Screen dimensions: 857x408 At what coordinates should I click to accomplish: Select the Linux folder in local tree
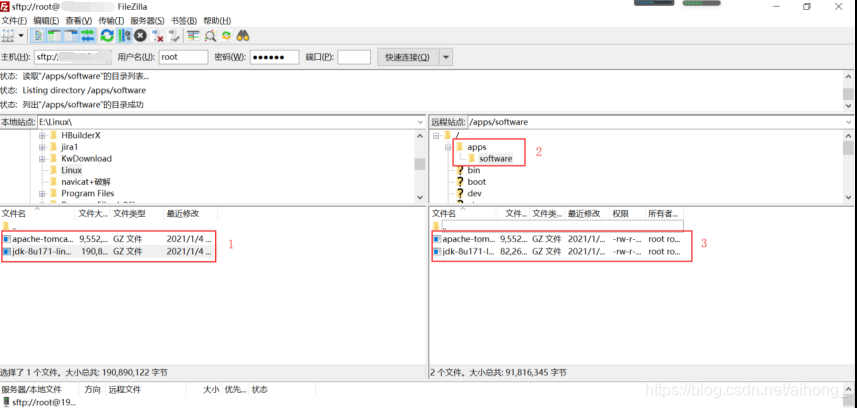pos(72,170)
